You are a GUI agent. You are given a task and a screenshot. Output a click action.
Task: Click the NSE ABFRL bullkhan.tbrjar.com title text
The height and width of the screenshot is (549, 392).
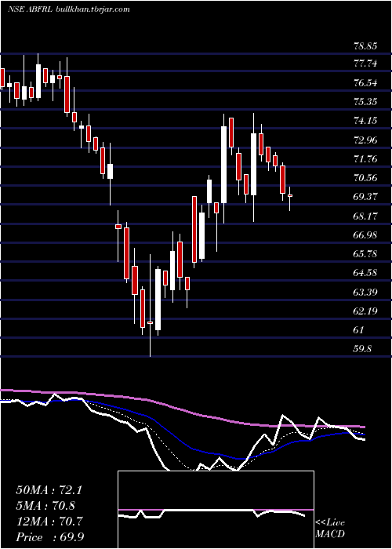pos(69,9)
